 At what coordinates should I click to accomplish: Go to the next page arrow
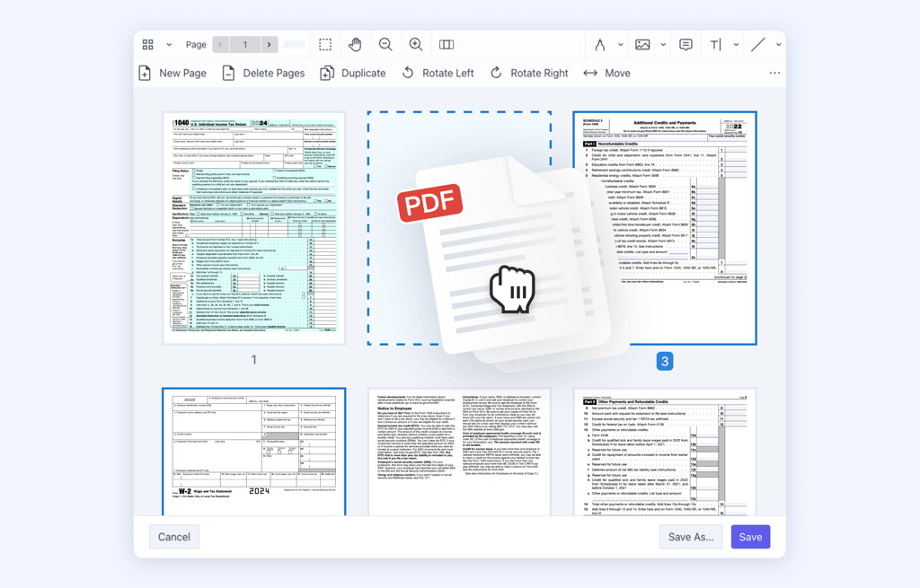[269, 45]
